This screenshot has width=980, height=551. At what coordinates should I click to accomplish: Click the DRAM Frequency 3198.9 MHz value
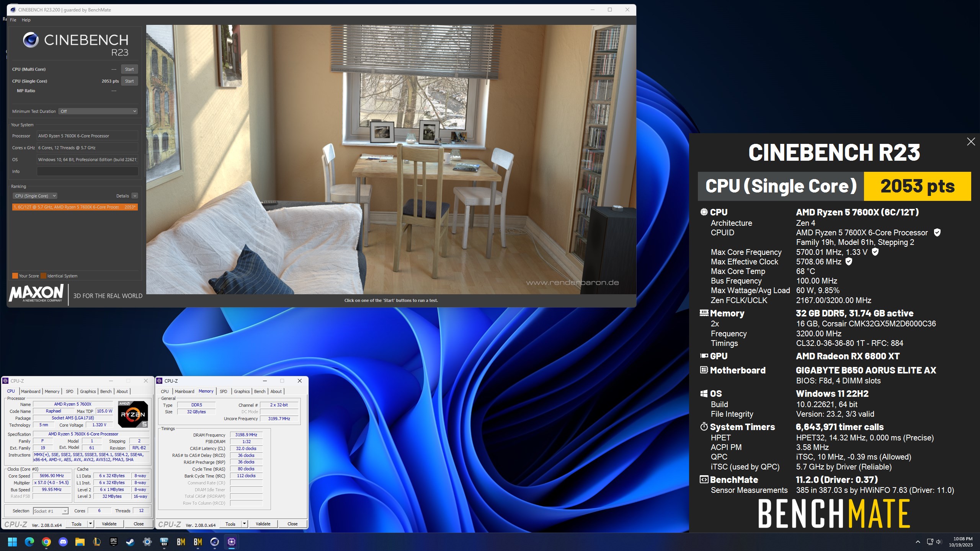[246, 435]
